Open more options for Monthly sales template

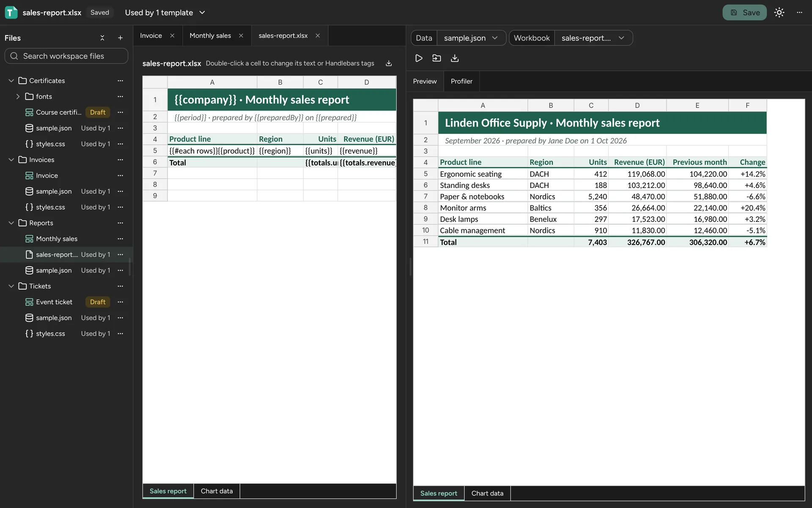tap(120, 239)
